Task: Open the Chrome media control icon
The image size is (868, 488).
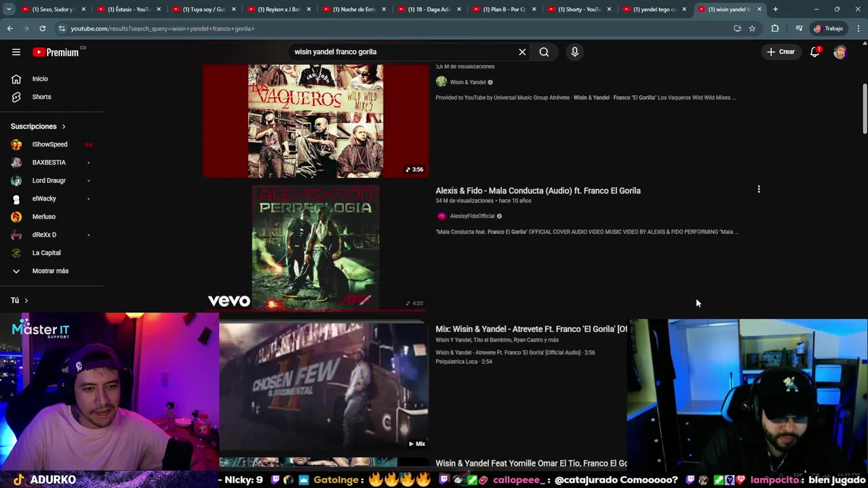Action: (x=799, y=28)
